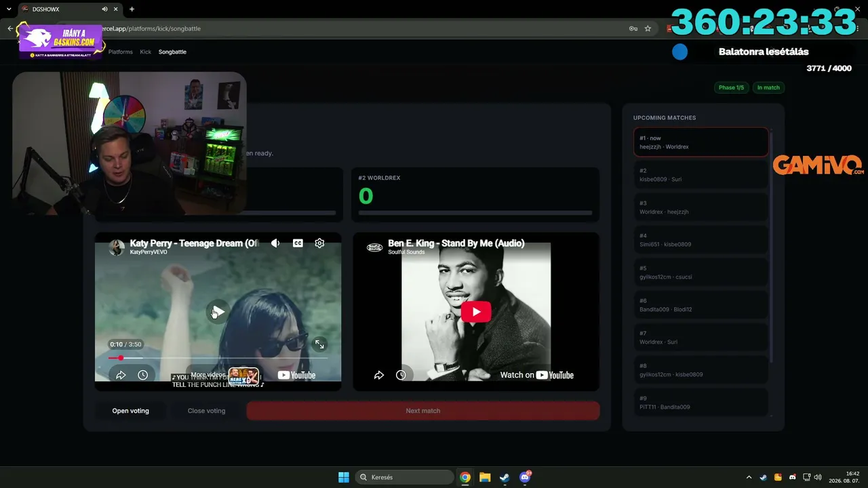Click Watch on YouTube for Ben E. King
The height and width of the screenshot is (488, 868).
[536, 375]
